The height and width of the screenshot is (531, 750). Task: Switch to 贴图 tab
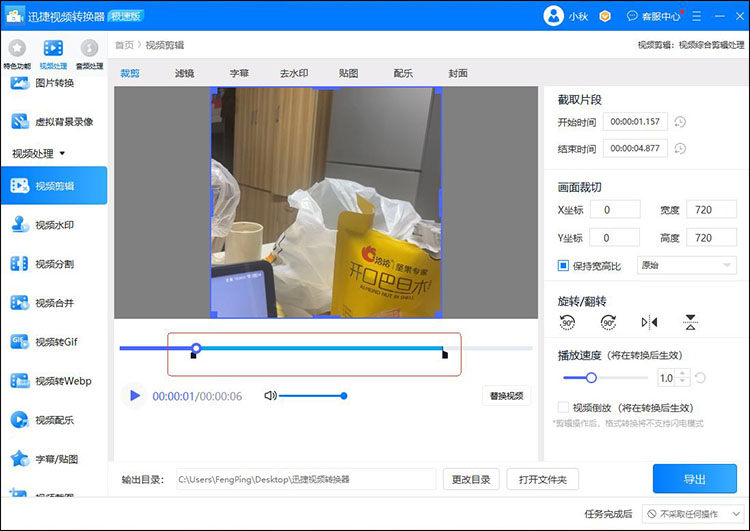[348, 73]
